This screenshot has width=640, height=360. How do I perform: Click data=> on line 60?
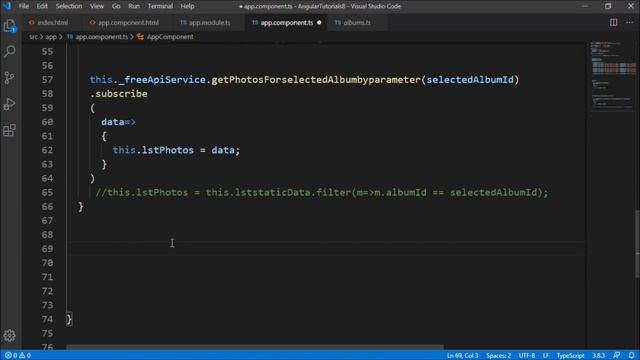(x=118, y=122)
